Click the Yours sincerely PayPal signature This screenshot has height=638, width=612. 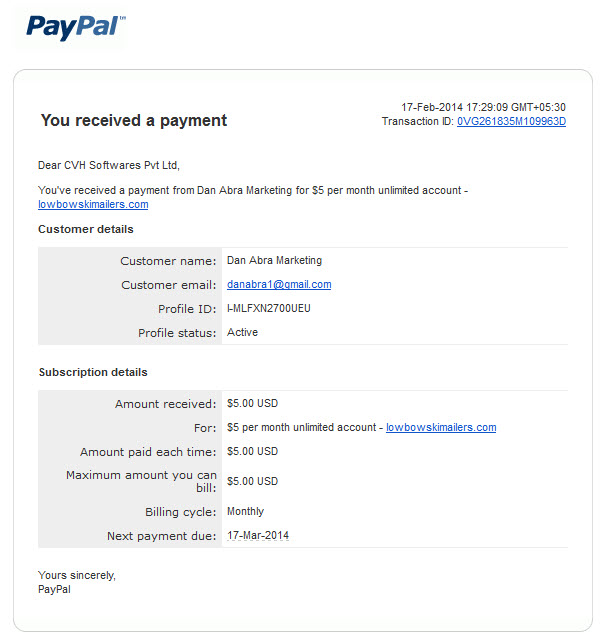(x=77, y=582)
